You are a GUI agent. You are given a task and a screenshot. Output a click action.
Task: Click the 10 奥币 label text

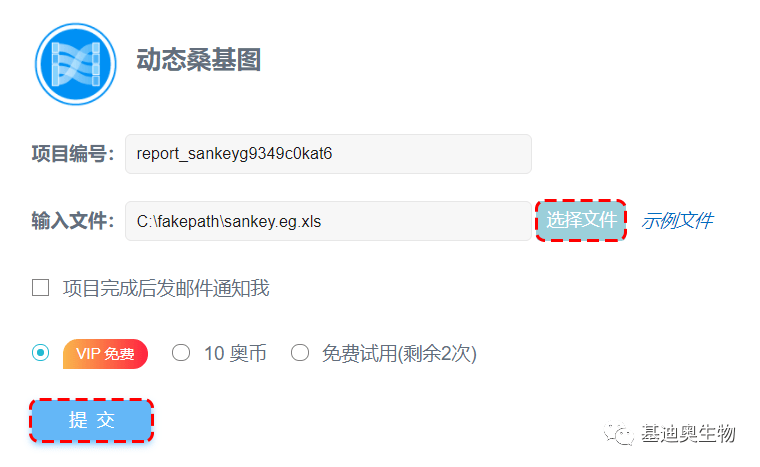pos(235,354)
